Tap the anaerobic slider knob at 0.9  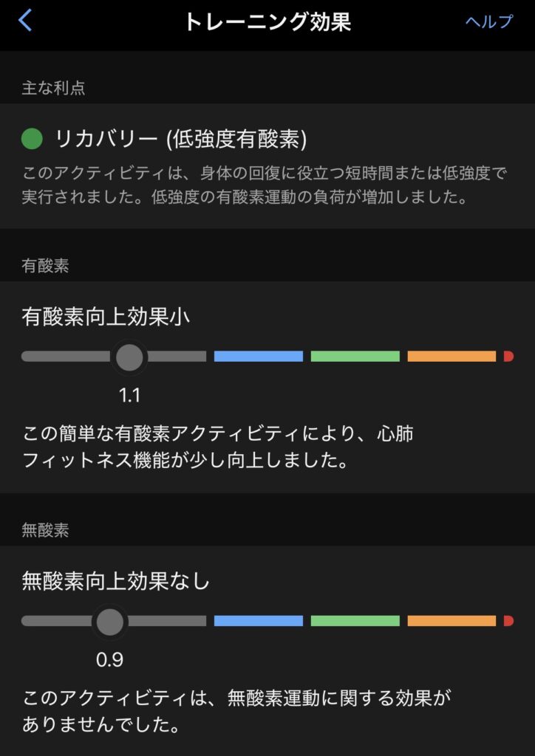(x=110, y=622)
